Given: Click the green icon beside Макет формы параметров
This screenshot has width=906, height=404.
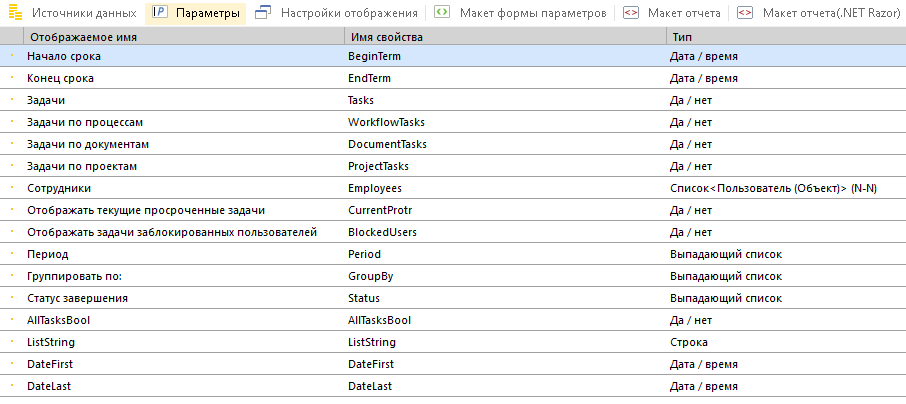Looking at the screenshot, I should [441, 14].
